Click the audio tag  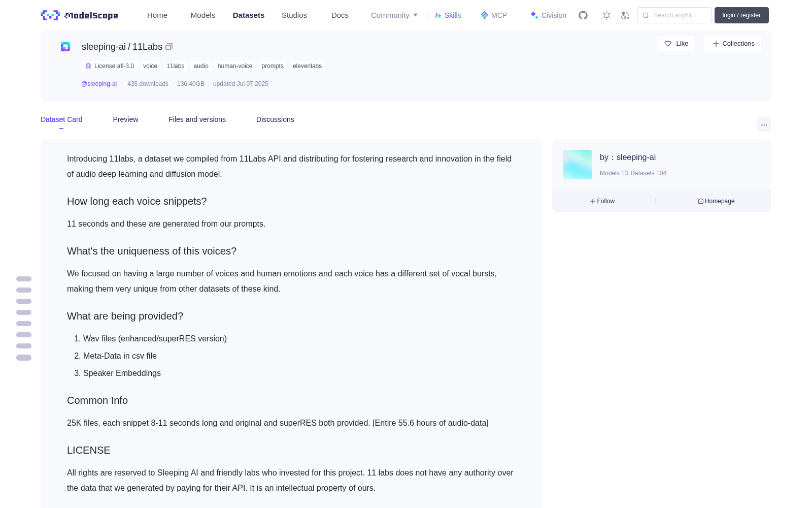[201, 66]
